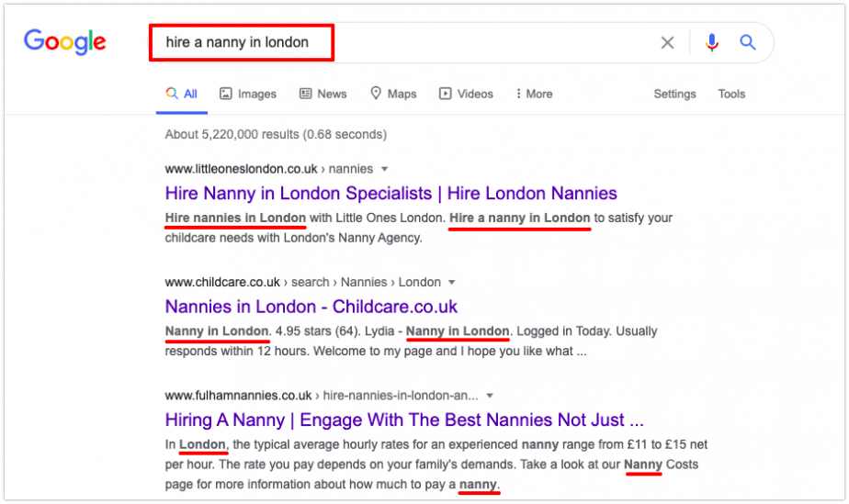Click the Images tab picture icon
Viewport: 849px width, 504px height.
click(x=226, y=94)
